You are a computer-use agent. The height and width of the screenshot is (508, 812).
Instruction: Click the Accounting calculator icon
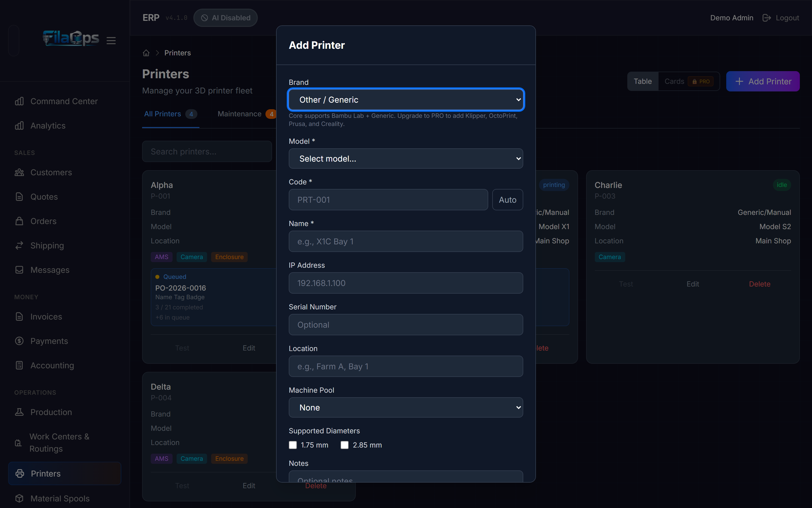[x=20, y=365]
